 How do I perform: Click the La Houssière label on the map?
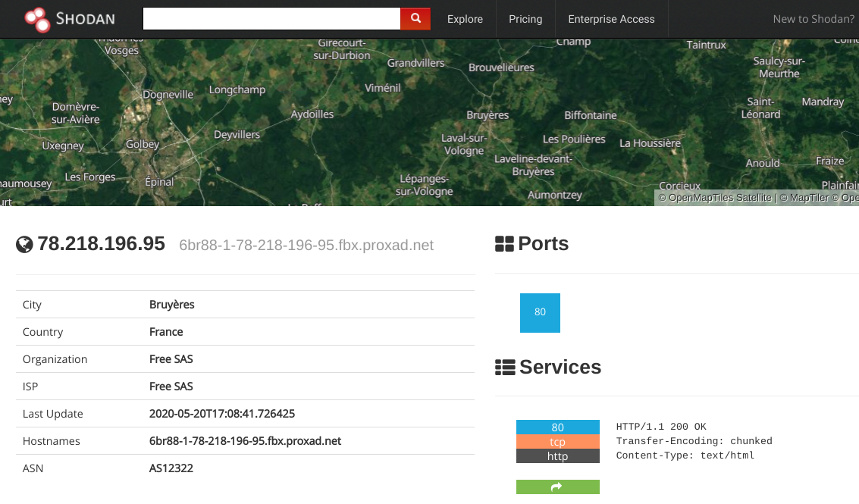(x=651, y=143)
